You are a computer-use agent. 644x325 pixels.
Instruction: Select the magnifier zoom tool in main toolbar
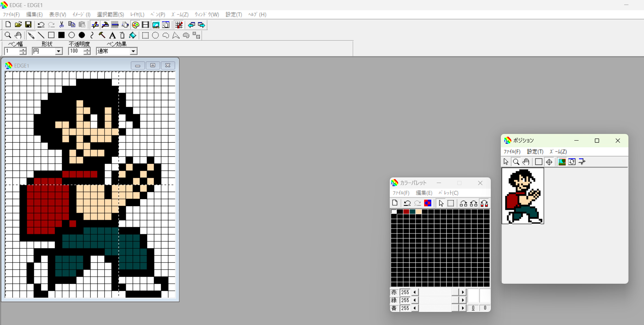pos(8,35)
